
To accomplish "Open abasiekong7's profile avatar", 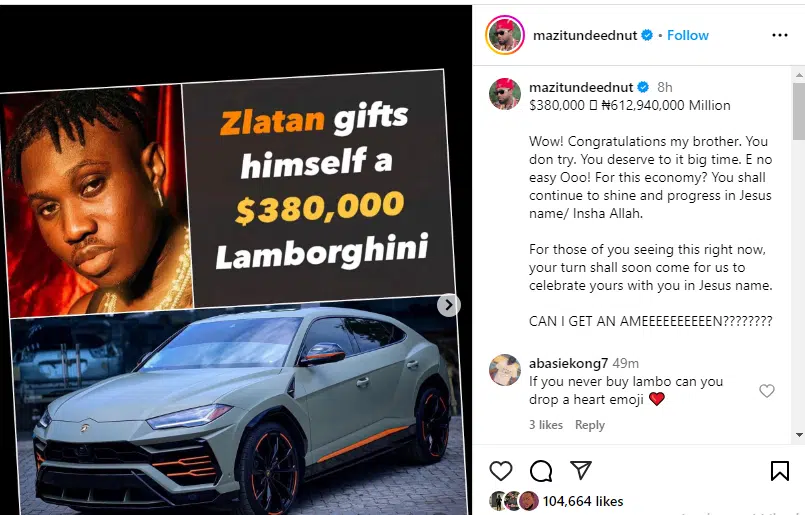I will coord(505,370).
